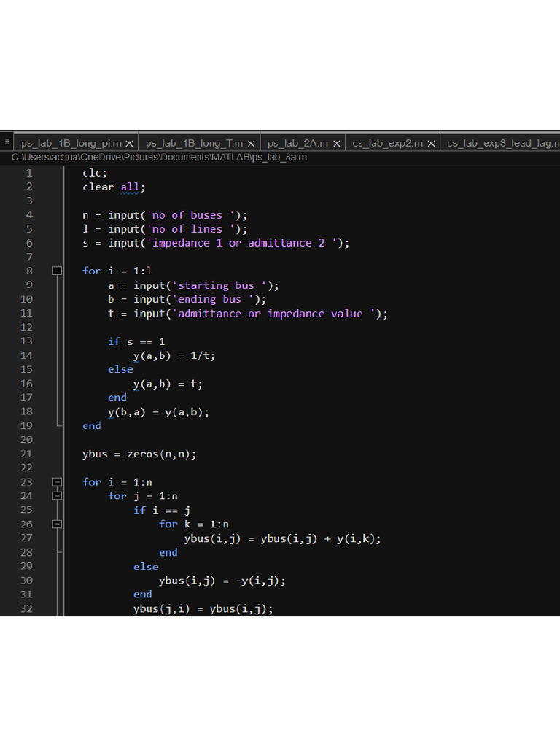Image resolution: width=560 pixels, height=747 pixels.
Task: Click the 'if s == 1' statement
Action: 136,341
